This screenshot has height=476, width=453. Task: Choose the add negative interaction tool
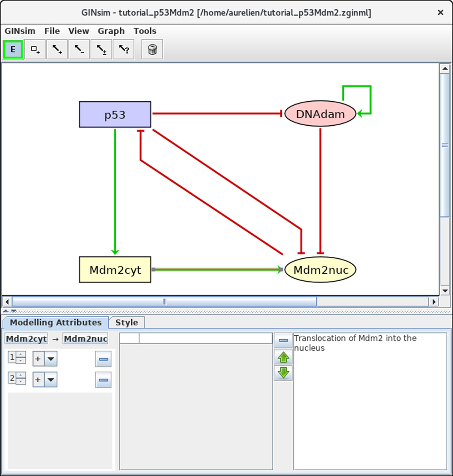coord(79,50)
